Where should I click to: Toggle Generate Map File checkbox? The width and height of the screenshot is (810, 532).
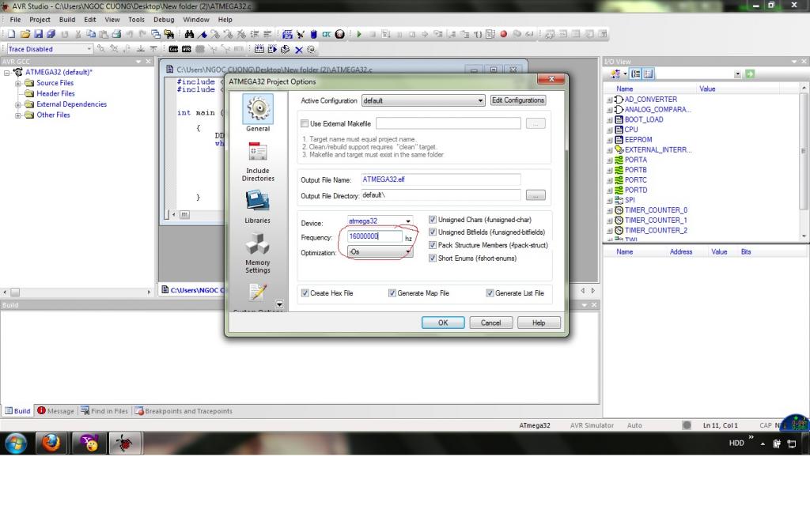coord(392,292)
